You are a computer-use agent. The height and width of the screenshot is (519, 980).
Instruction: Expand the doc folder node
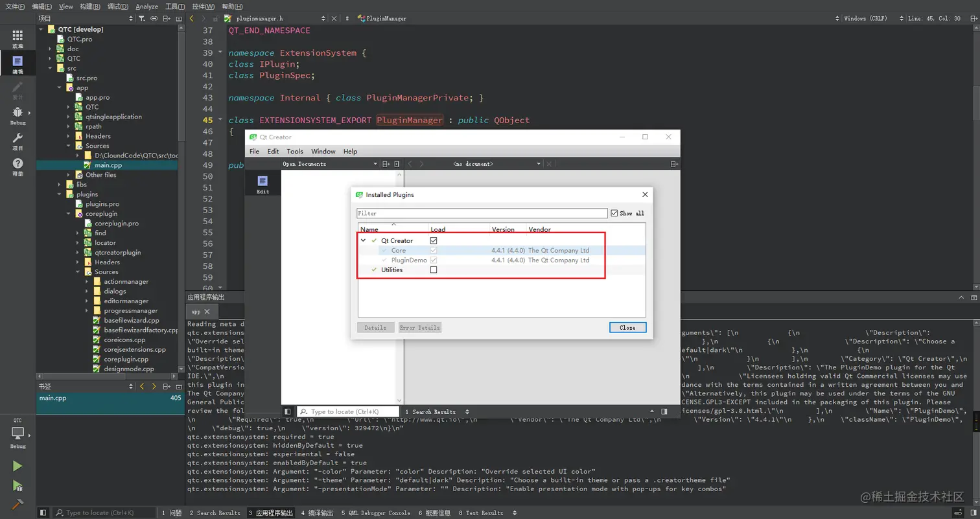pos(50,49)
